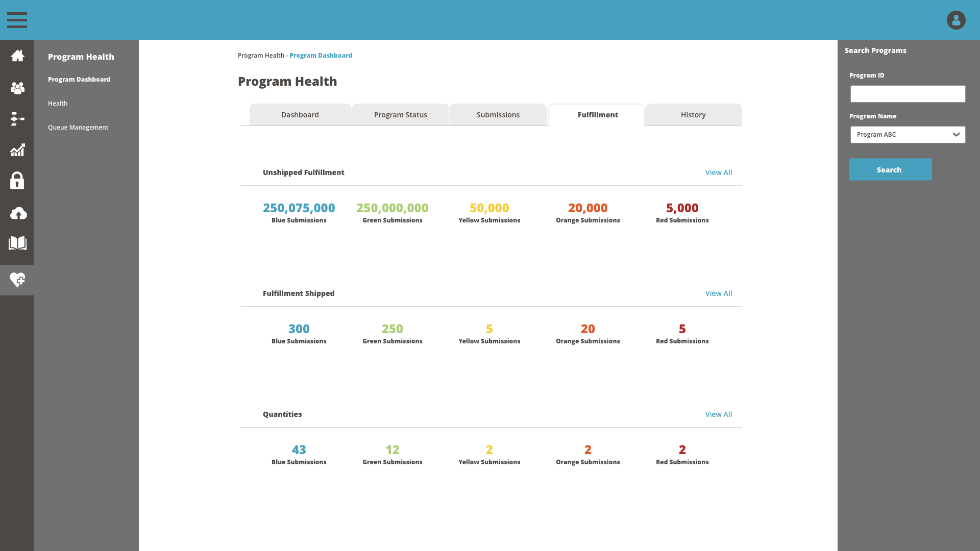Screen dimensions: 980x551
Task: Open Queue Management in side menu
Action: [78, 128]
